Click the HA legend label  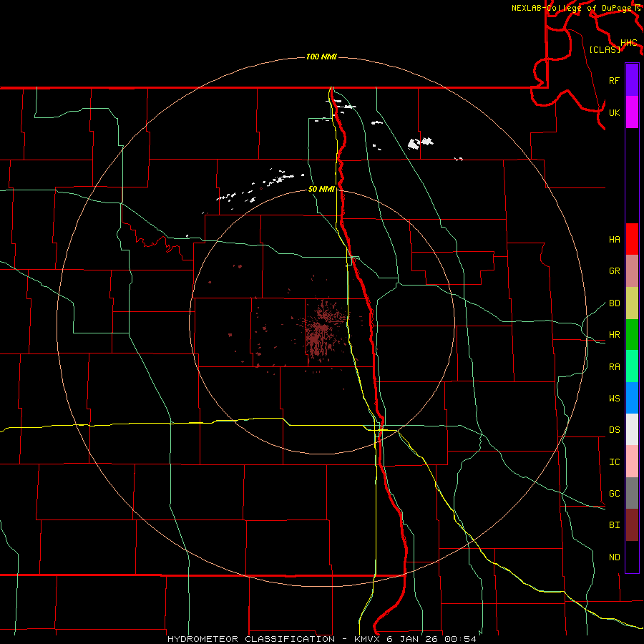(614, 240)
